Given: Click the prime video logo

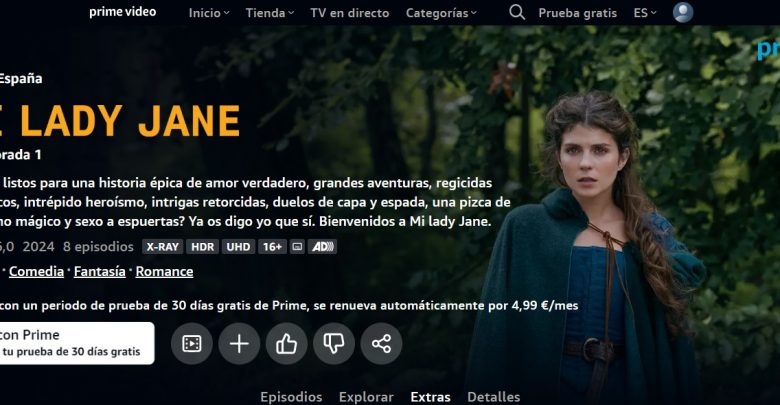Looking at the screenshot, I should pos(122,12).
